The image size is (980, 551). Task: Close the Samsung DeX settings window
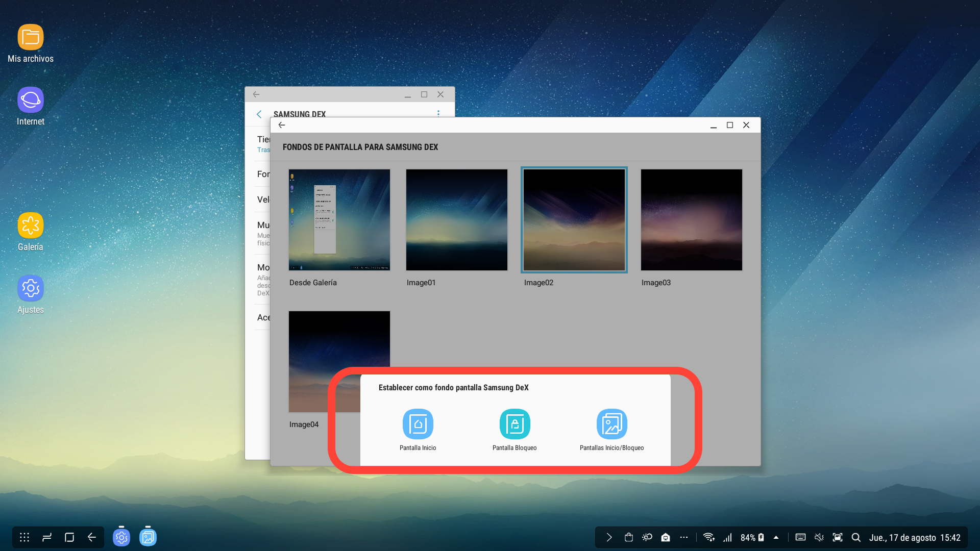pos(440,94)
